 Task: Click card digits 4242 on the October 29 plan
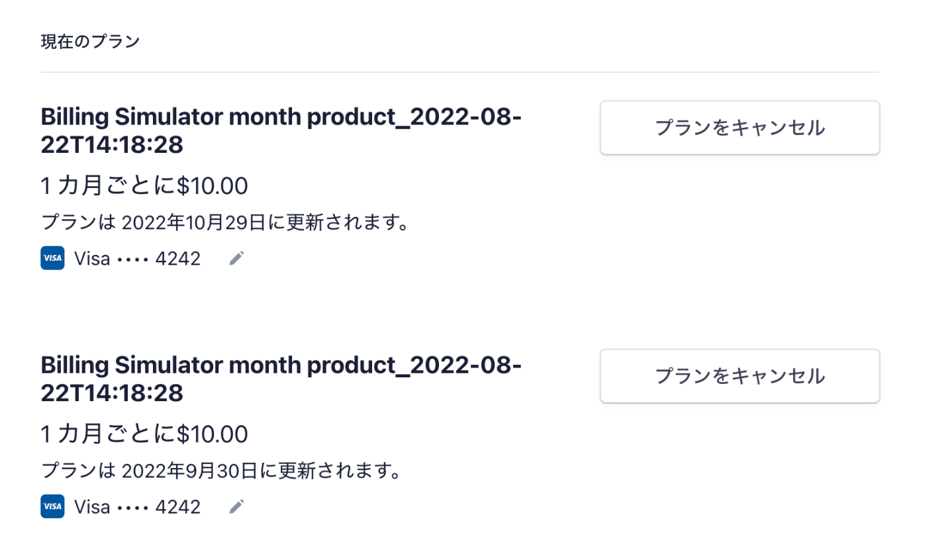coord(178,259)
